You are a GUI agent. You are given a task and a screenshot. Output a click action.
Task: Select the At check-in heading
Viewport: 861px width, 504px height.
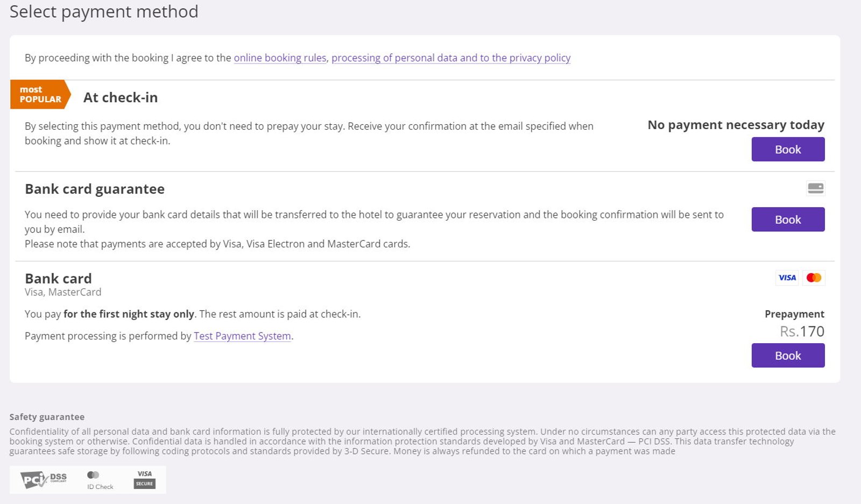[121, 97]
